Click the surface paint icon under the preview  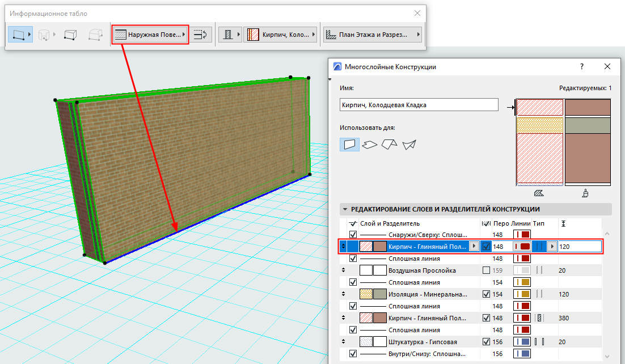click(x=585, y=193)
